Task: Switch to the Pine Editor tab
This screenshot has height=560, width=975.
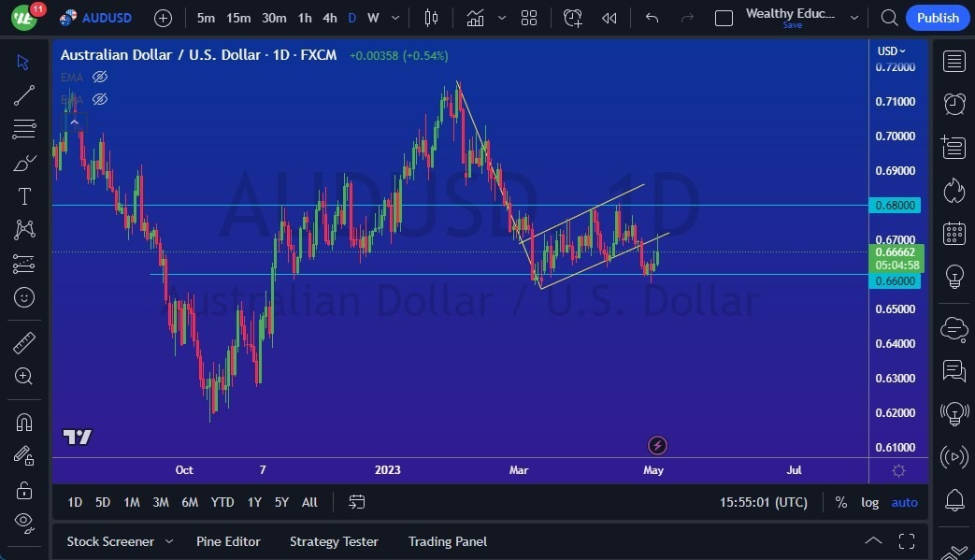Action: [228, 541]
